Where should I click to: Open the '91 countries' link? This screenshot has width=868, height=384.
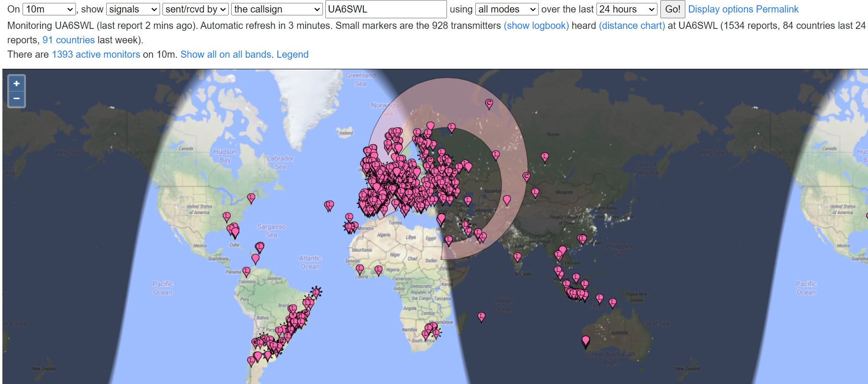pos(69,40)
